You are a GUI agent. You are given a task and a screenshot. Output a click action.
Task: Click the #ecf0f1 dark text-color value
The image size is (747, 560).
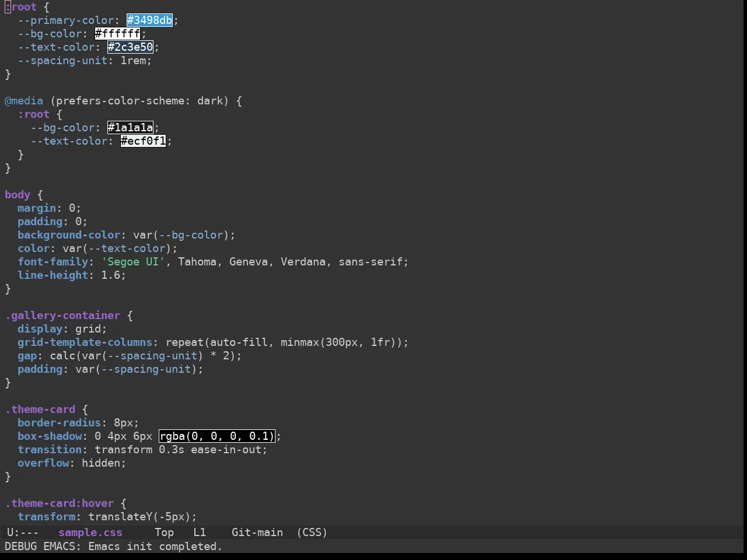[x=143, y=141]
